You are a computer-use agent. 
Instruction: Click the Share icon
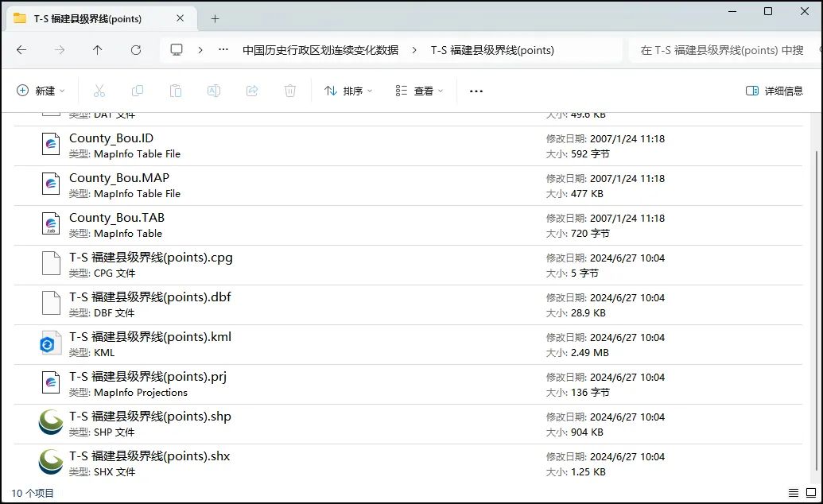(252, 91)
